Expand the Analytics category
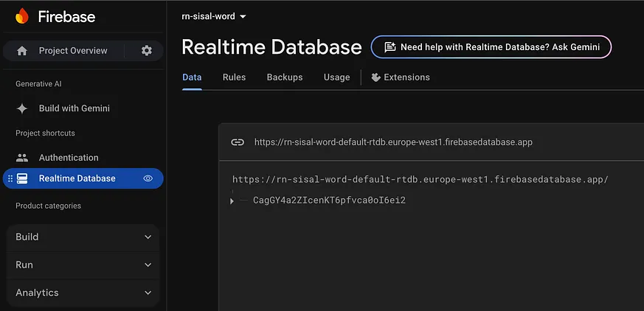The image size is (644, 311). 83,293
